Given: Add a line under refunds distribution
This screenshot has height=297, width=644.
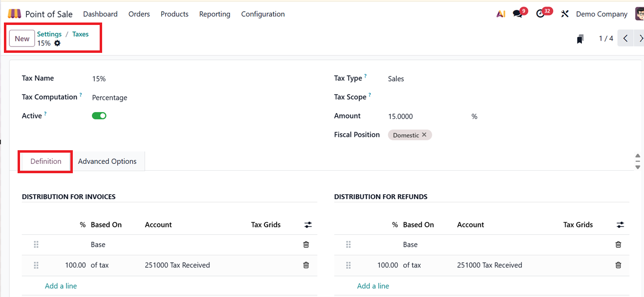Looking at the screenshot, I should click(x=373, y=286).
